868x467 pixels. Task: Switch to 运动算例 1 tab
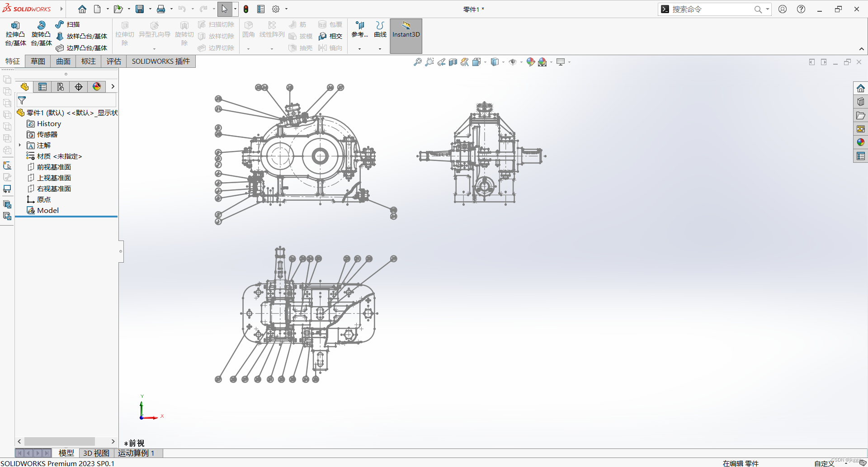coord(136,453)
